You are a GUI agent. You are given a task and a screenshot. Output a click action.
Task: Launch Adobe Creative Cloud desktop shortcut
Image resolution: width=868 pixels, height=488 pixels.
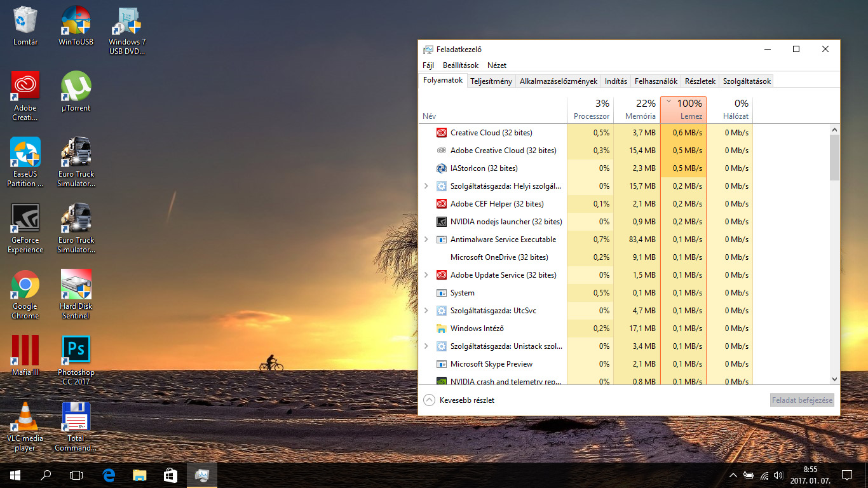[x=25, y=96]
